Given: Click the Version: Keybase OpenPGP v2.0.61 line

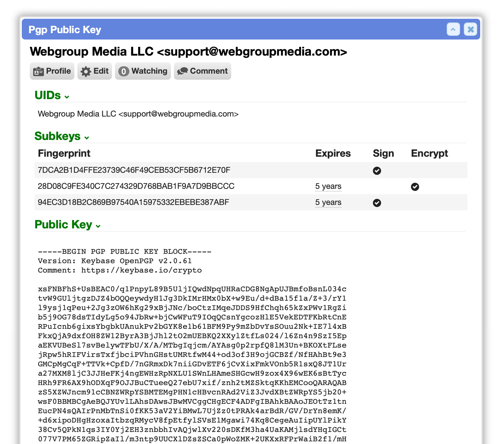Looking at the screenshot, I should [115, 261].
